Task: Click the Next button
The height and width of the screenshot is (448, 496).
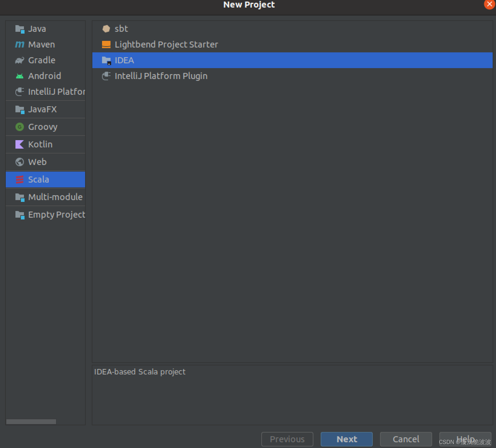Action: [x=347, y=439]
